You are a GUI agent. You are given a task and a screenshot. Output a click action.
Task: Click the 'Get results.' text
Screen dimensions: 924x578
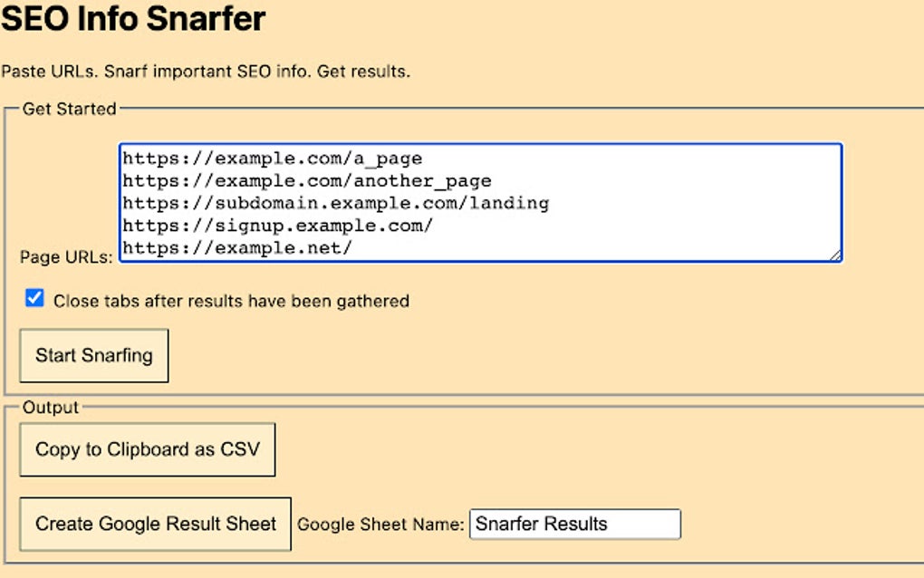click(x=363, y=71)
